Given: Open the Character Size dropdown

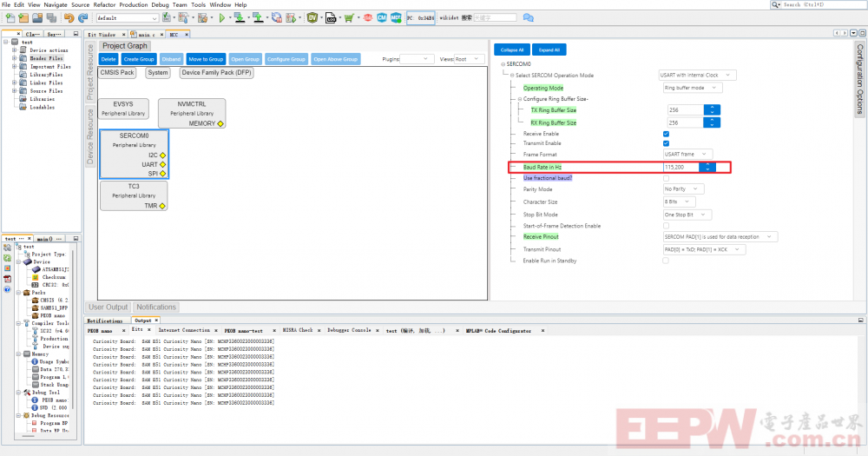Looking at the screenshot, I should [679, 202].
